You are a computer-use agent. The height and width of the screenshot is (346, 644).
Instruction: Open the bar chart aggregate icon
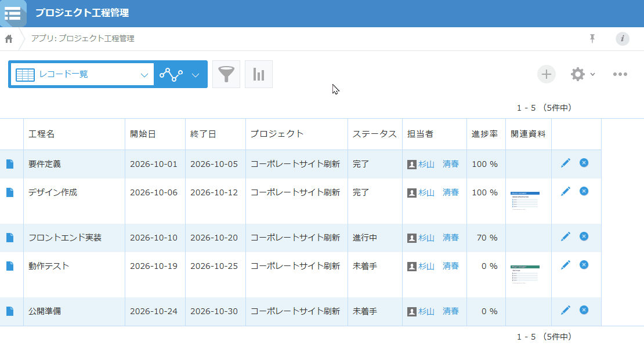(259, 74)
